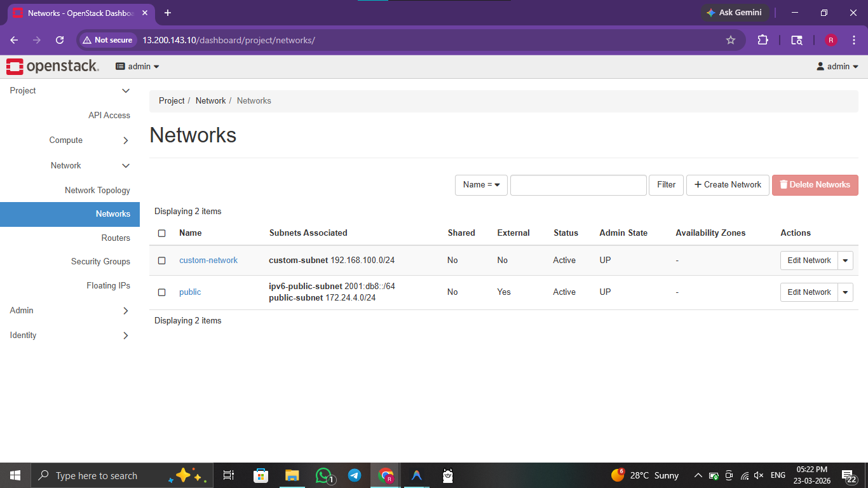Expand the Admin sidebar section

(70, 311)
